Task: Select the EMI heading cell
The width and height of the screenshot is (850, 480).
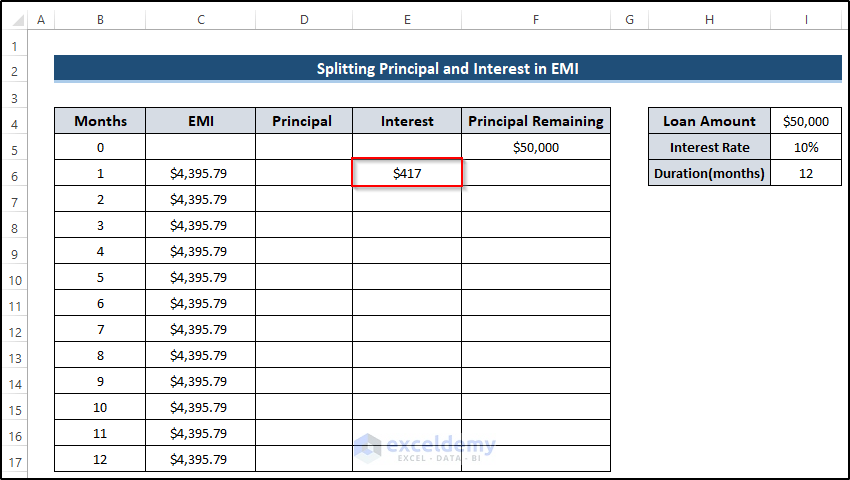Action: click(200, 121)
